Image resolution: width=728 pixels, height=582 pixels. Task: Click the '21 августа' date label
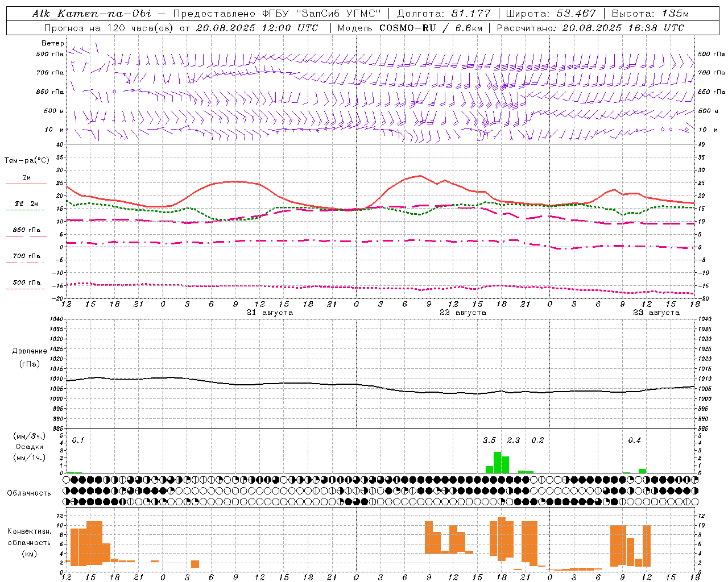tap(270, 313)
